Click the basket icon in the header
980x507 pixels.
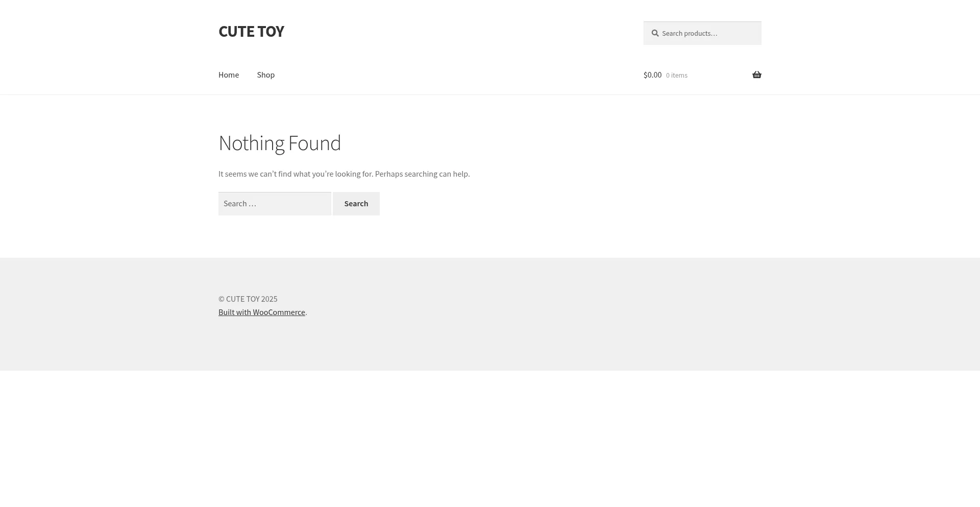(x=756, y=75)
